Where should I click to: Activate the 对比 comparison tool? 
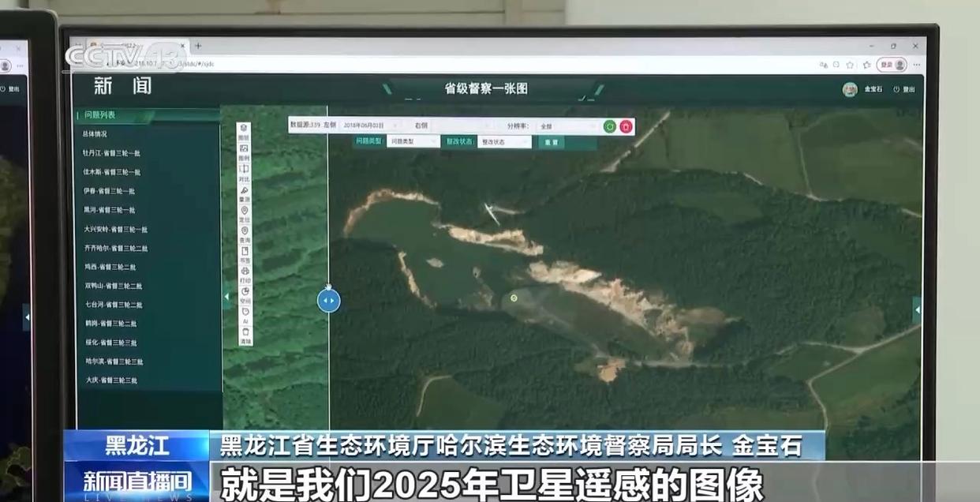244,172
